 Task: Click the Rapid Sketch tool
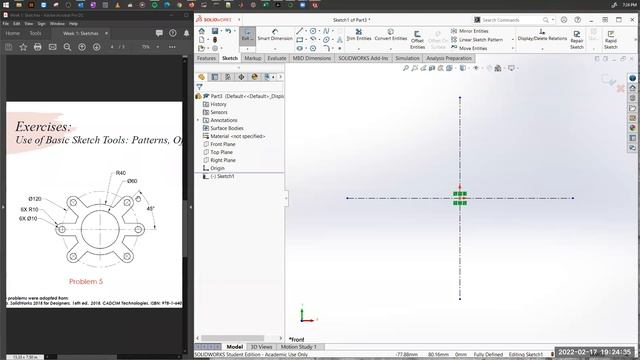(611, 40)
